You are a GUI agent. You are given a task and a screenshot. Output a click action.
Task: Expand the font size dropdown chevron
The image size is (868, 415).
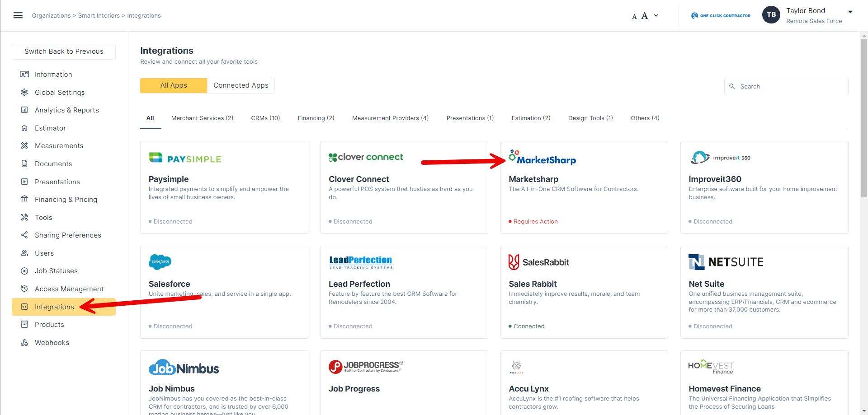pyautogui.click(x=656, y=15)
